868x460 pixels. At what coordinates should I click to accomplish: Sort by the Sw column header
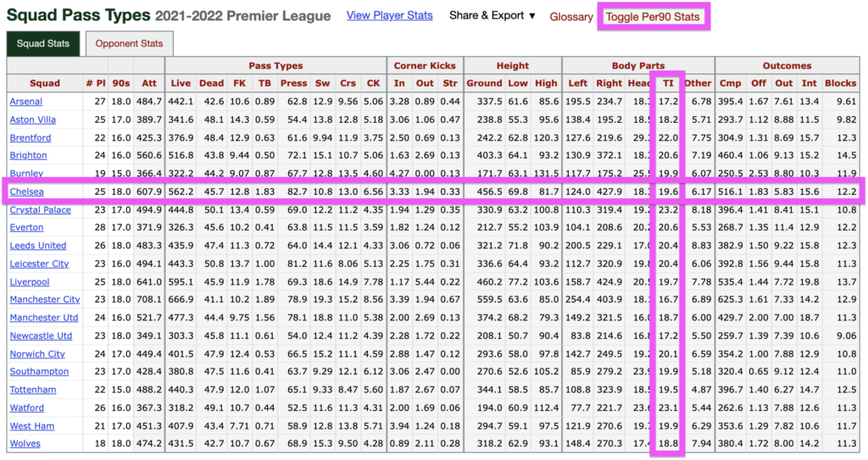322,83
